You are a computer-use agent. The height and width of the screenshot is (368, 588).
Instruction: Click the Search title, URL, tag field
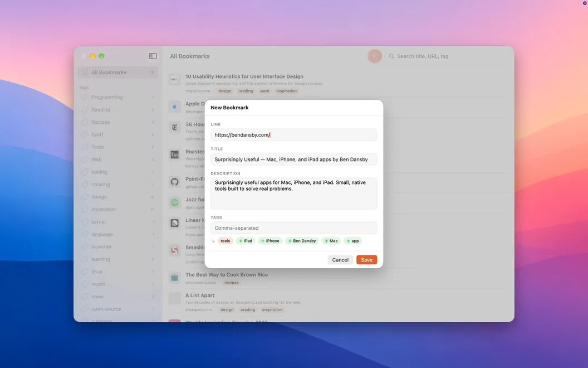click(x=448, y=56)
